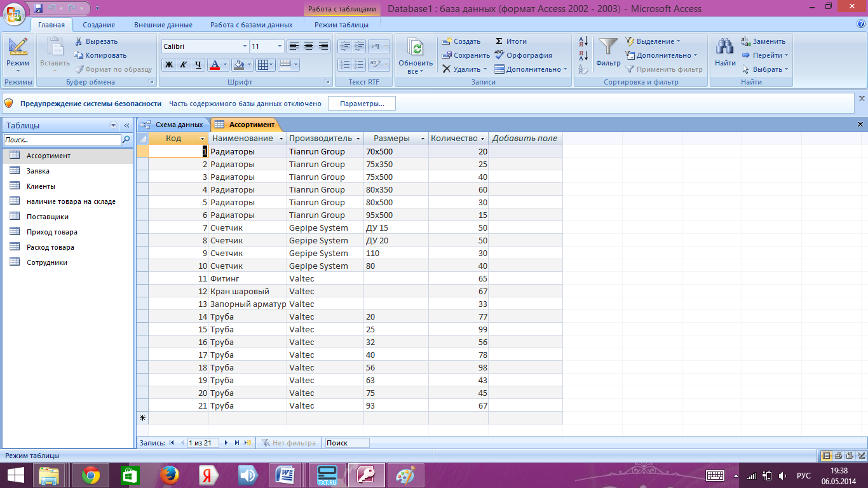Close the security warning bar

[862, 98]
